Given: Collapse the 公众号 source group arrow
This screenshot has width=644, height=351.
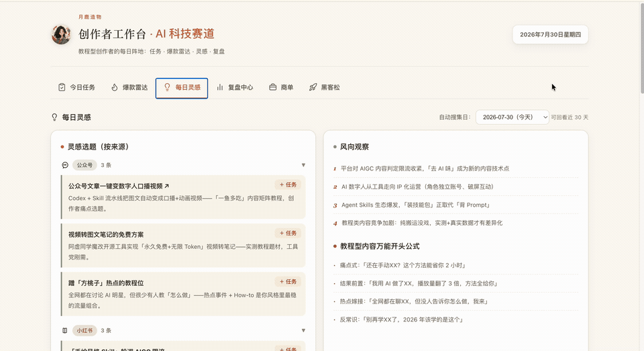Looking at the screenshot, I should (303, 165).
